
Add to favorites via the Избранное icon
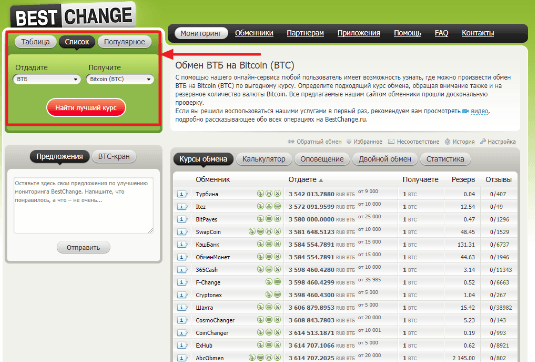[x=349, y=142]
